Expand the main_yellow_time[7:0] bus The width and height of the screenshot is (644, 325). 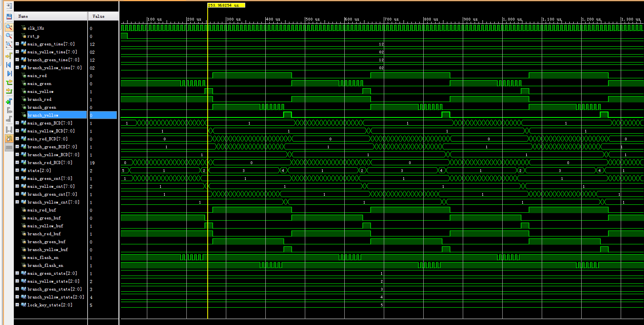(17, 52)
